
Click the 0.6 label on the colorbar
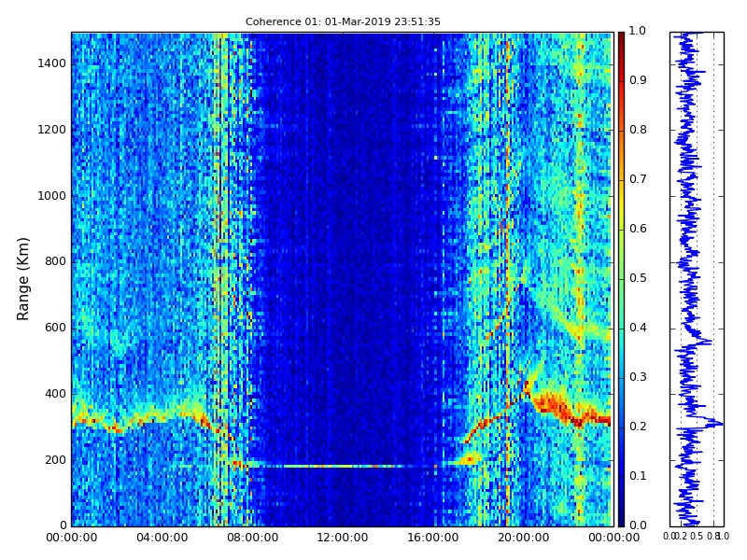click(638, 229)
